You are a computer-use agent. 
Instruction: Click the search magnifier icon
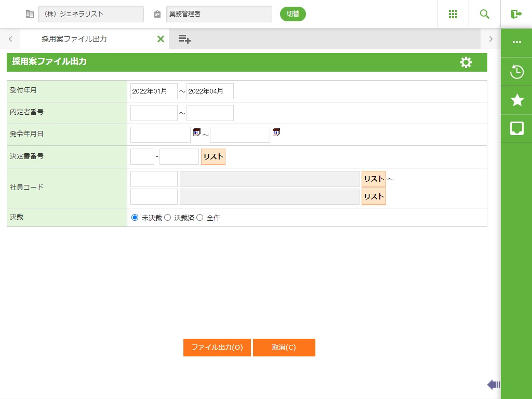(485, 14)
